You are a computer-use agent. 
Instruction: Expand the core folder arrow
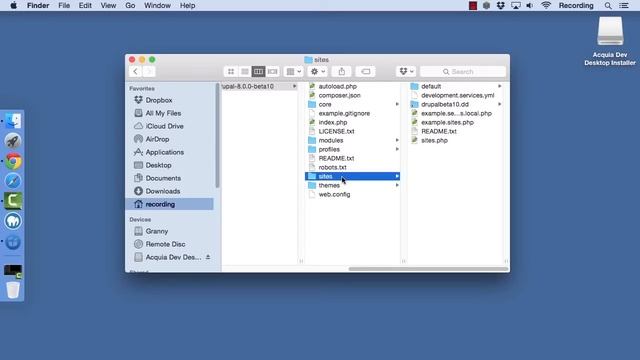(397, 104)
